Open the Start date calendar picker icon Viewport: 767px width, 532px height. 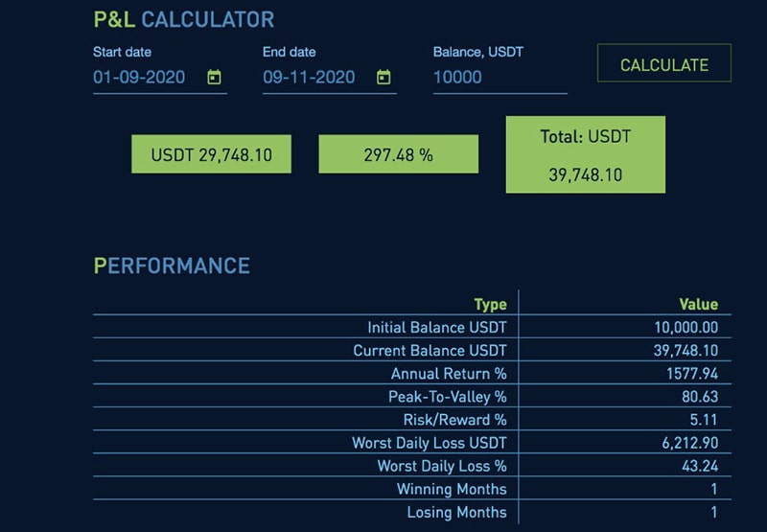(x=215, y=78)
